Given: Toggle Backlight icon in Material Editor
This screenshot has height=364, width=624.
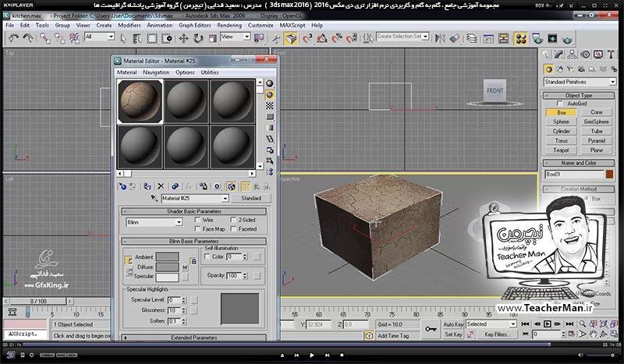Looking at the screenshot, I should point(270,94).
